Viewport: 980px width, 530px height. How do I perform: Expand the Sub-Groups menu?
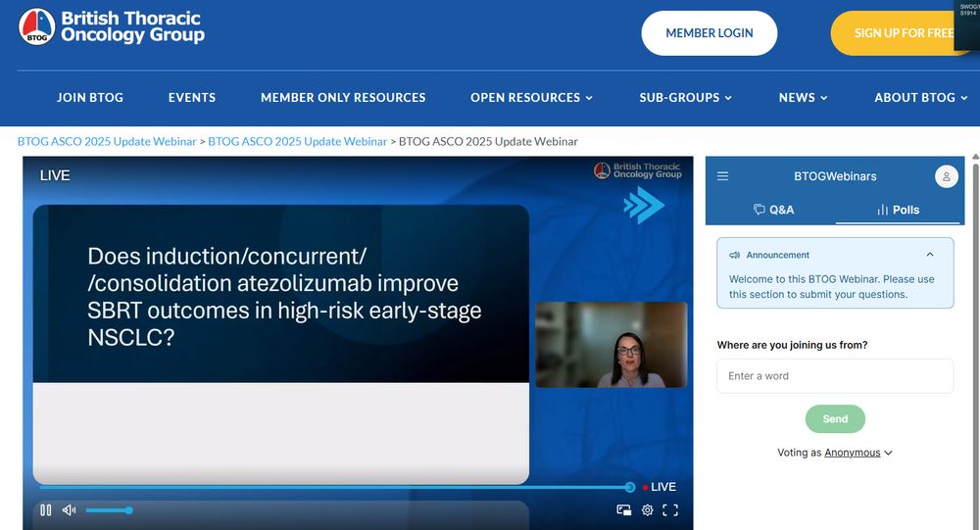pyautogui.click(x=685, y=98)
